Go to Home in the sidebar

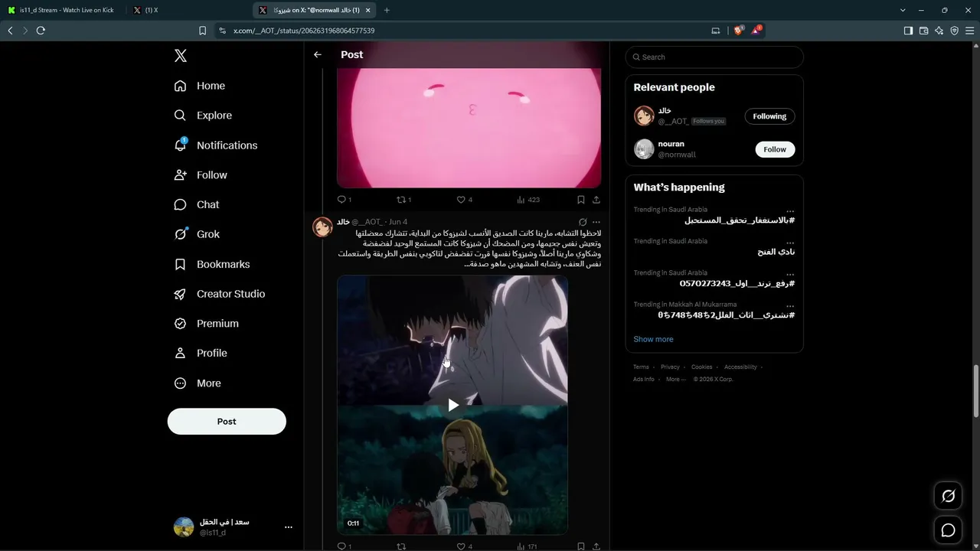coord(200,86)
